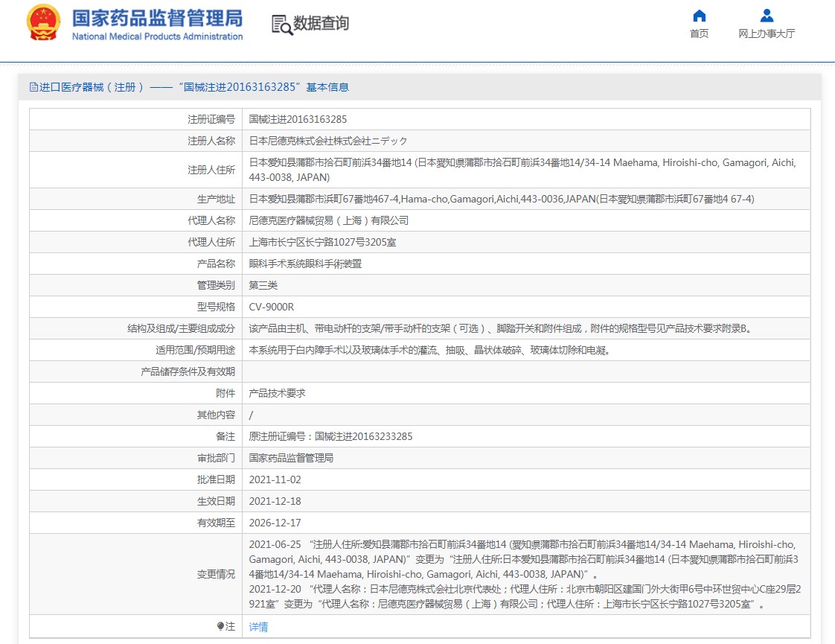
Task: Click document icon before 进口医疗器械 title
Action: (x=33, y=87)
